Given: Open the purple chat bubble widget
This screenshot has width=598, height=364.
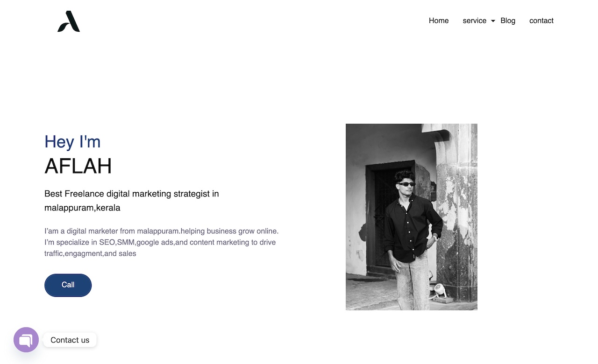Looking at the screenshot, I should [x=26, y=340].
